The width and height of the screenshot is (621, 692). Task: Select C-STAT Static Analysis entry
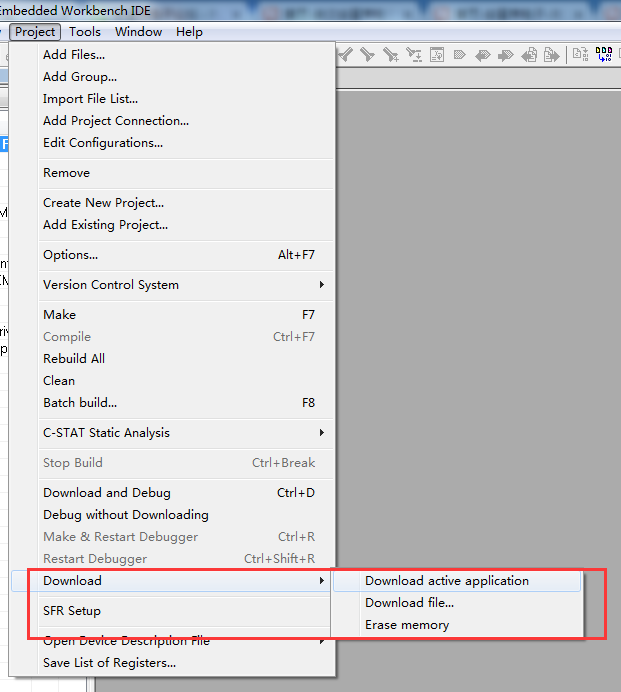pos(172,433)
